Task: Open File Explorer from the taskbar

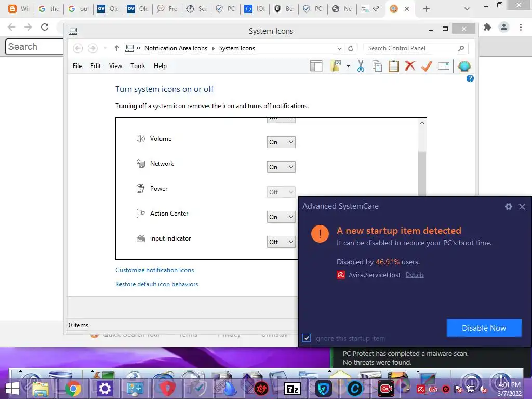Action: (41, 389)
